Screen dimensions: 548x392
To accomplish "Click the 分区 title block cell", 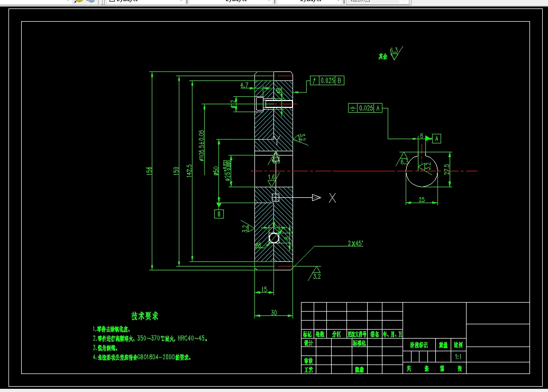I will click(336, 334).
